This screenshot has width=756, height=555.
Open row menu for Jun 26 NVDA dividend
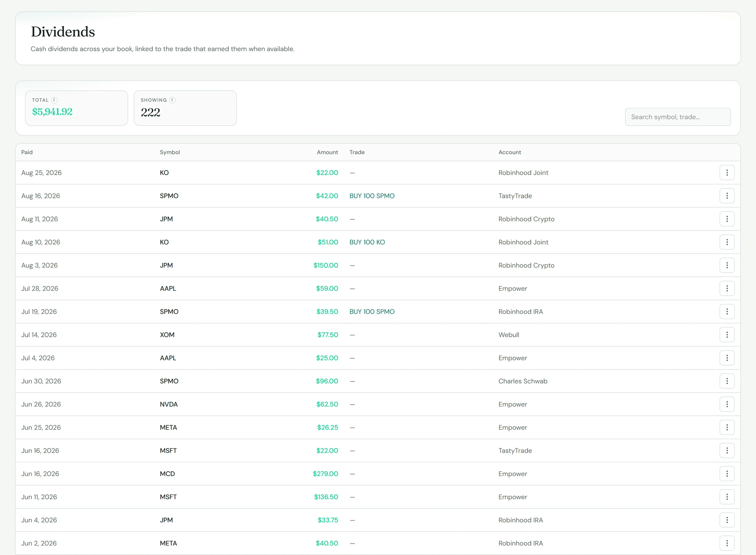[727, 404]
